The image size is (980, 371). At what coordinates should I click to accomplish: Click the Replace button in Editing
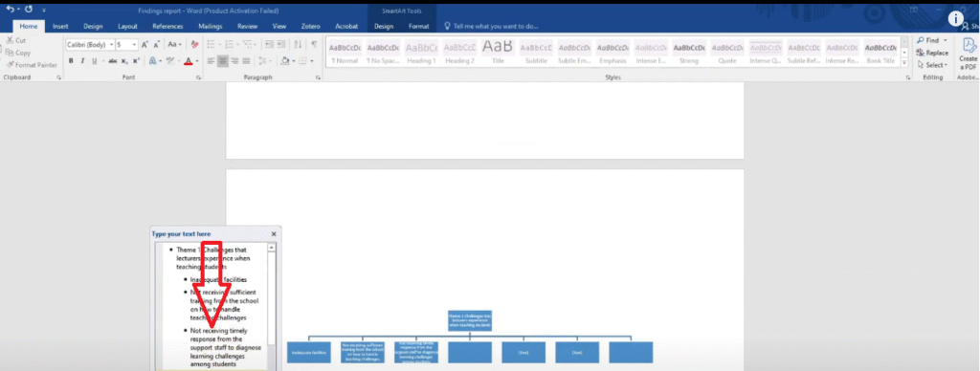(932, 54)
